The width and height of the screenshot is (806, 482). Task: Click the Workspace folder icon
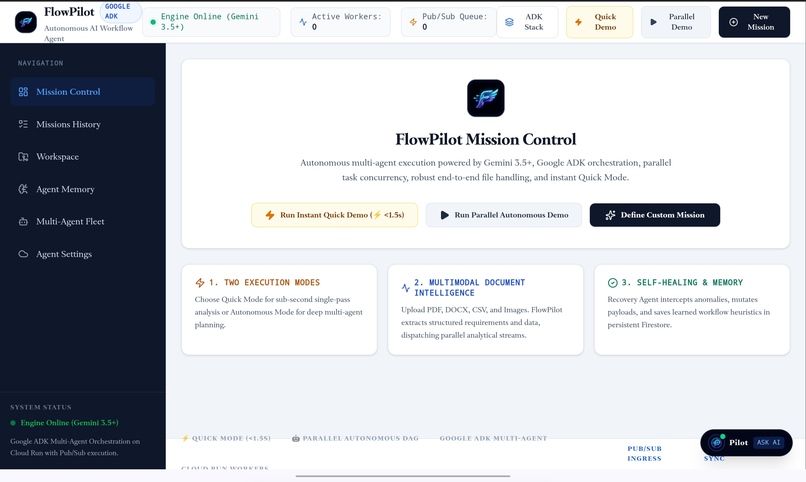click(x=23, y=156)
